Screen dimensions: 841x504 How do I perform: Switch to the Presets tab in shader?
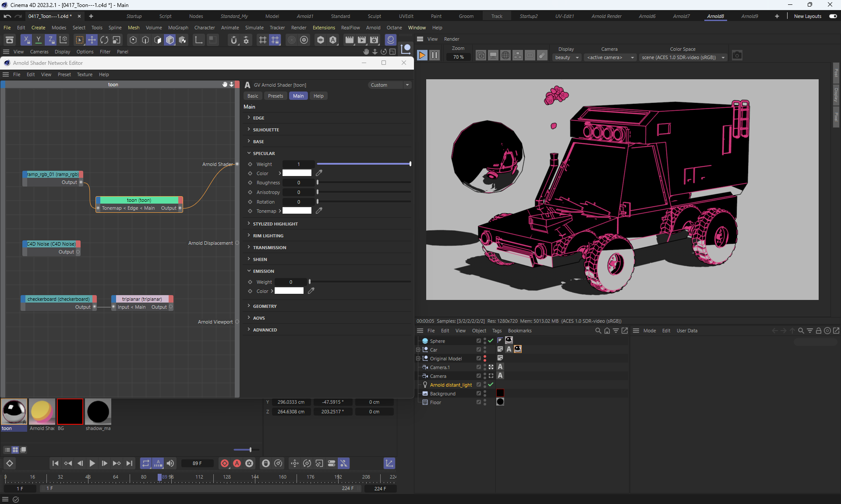click(x=276, y=96)
